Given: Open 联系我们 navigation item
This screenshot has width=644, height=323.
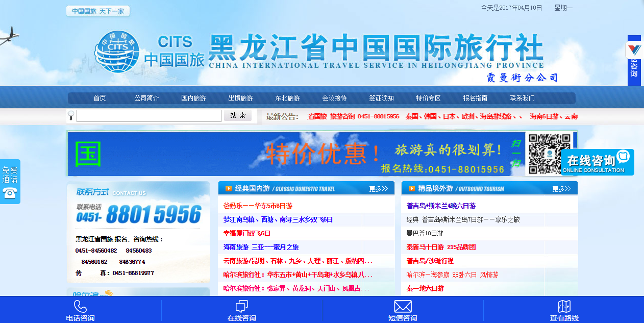Looking at the screenshot, I should click(x=522, y=98).
